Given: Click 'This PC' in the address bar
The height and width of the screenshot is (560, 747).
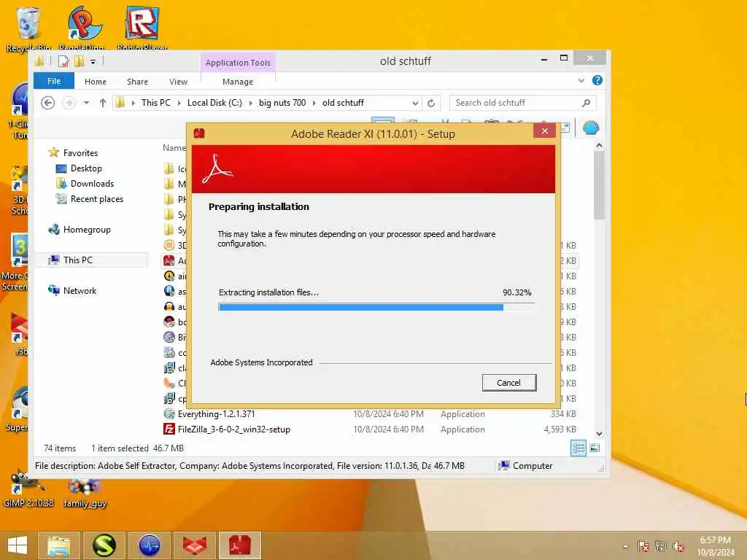Looking at the screenshot, I should [156, 103].
